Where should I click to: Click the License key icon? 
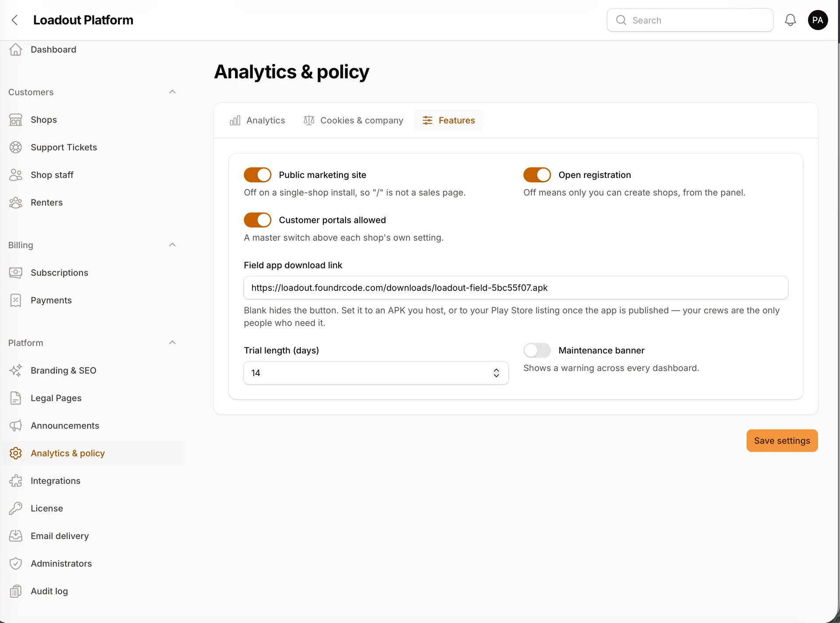coord(16,508)
